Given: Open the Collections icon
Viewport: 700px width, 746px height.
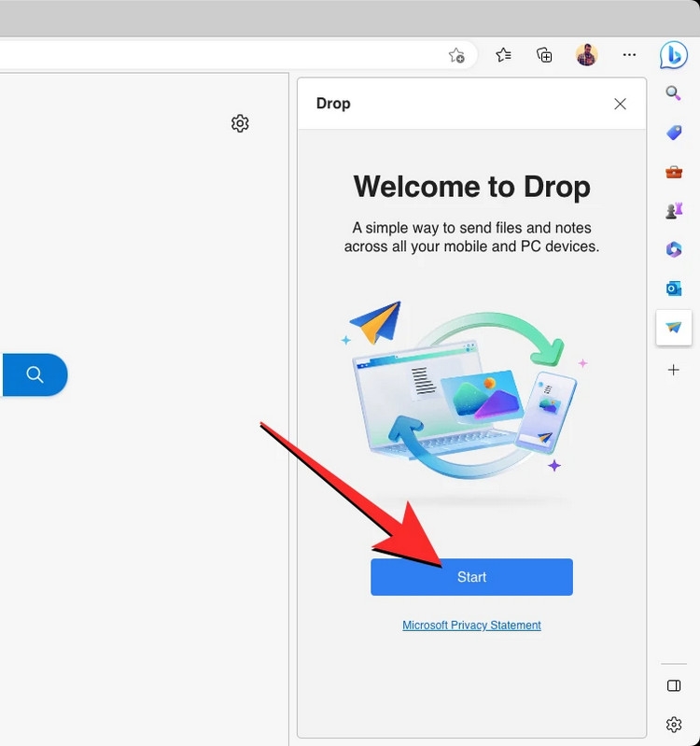Looking at the screenshot, I should [544, 55].
